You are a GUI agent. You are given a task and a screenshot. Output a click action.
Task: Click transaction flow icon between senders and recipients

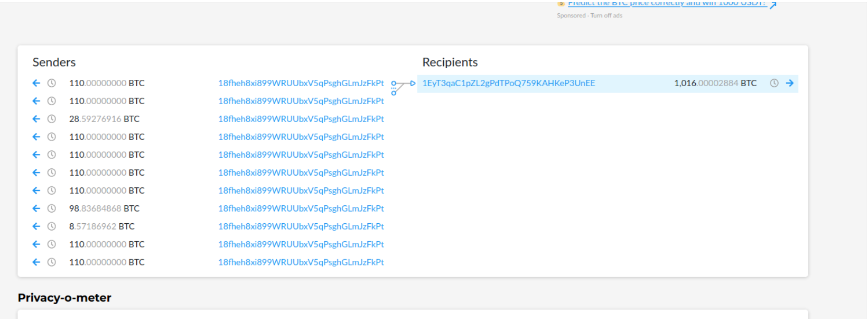tap(403, 87)
